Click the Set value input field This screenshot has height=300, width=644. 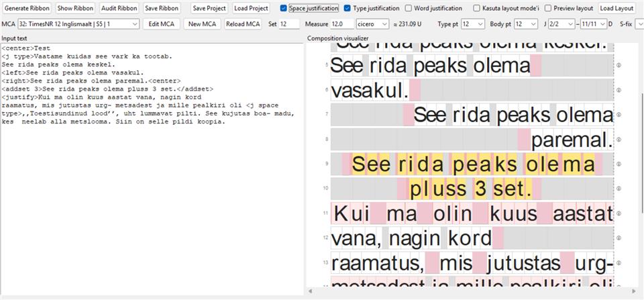pyautogui.click(x=289, y=24)
